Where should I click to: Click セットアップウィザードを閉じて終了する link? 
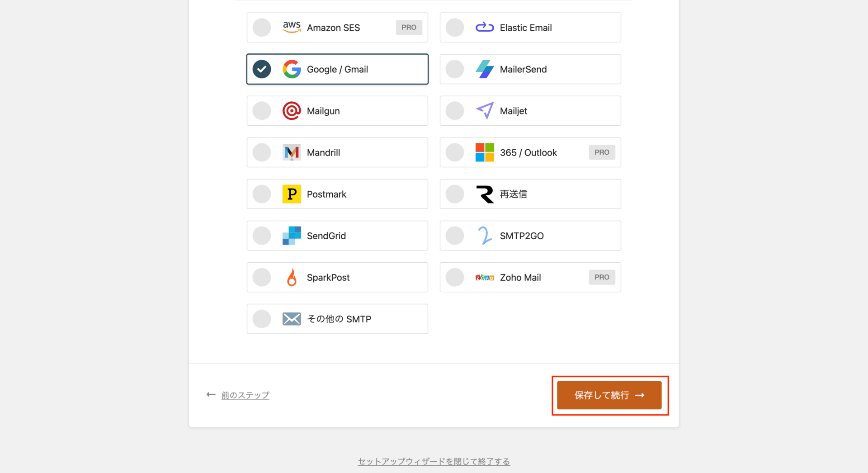coord(434,461)
